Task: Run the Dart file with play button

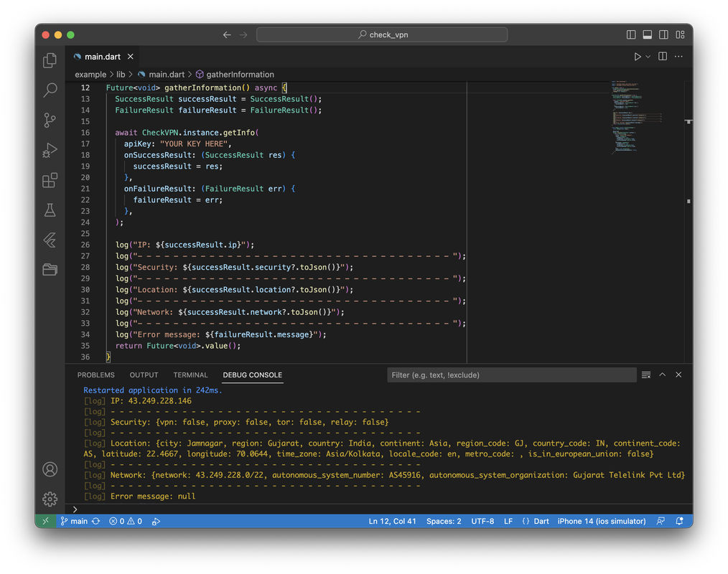Action: click(638, 57)
